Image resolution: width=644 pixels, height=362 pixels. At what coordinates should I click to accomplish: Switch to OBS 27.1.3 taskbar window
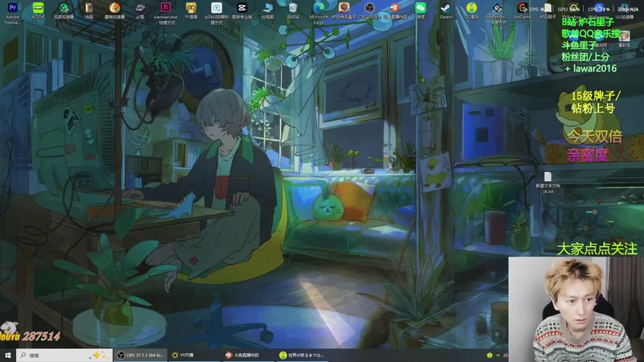pyautogui.click(x=140, y=355)
